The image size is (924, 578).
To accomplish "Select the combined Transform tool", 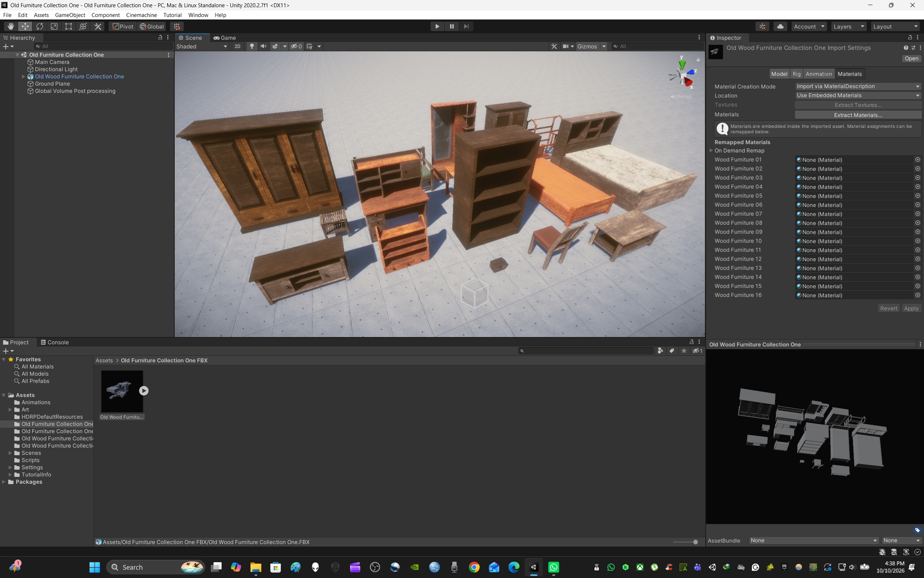I will [x=83, y=26].
